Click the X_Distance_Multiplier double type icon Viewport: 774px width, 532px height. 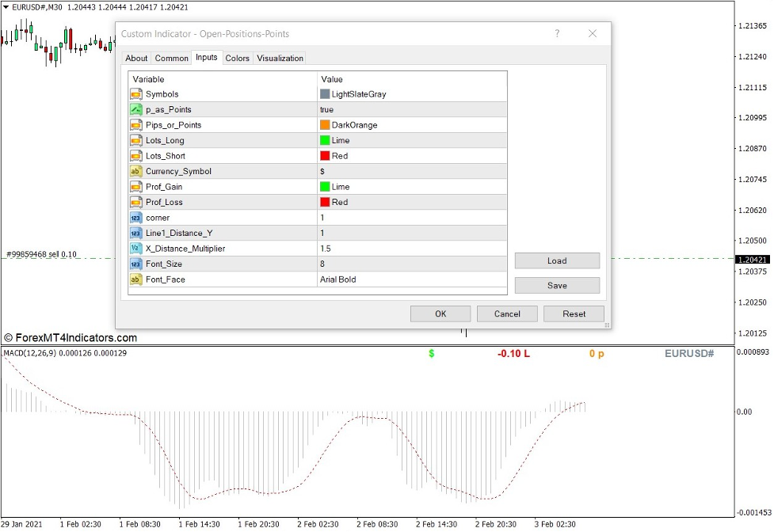coord(135,249)
